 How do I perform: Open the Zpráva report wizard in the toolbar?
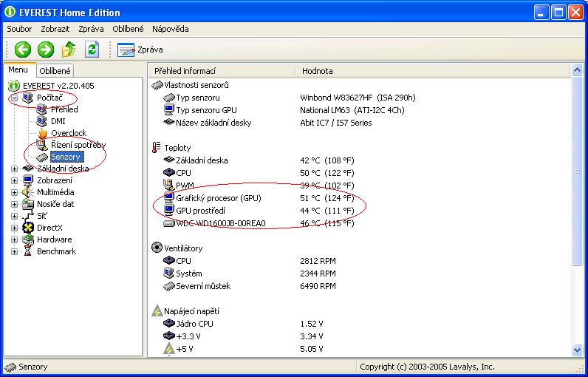[x=140, y=50]
